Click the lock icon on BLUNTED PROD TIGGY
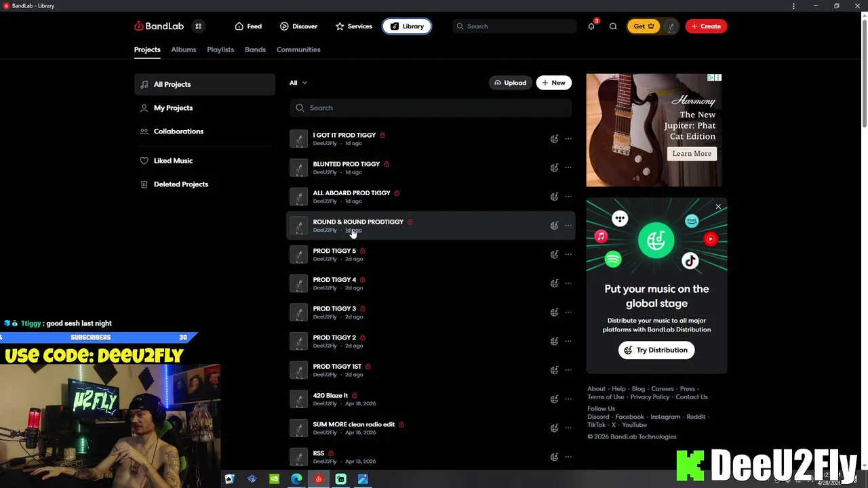This screenshot has height=488, width=868. click(x=387, y=164)
